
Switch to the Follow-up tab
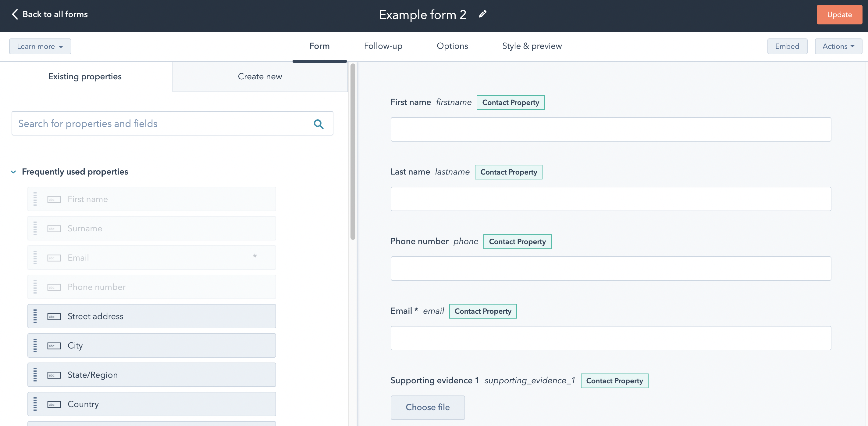click(383, 46)
